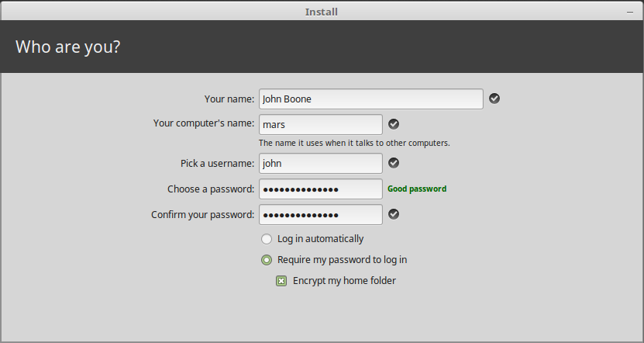Click the username field containing john

tap(320, 163)
